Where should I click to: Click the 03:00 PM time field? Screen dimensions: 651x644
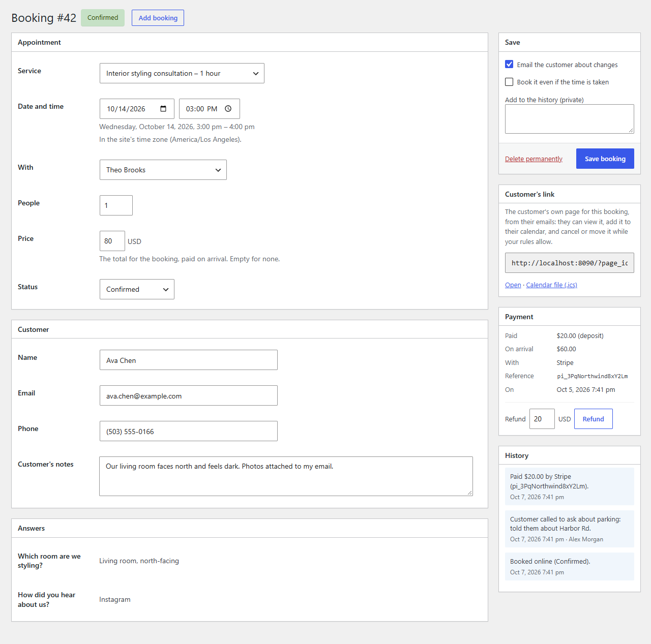pos(210,109)
